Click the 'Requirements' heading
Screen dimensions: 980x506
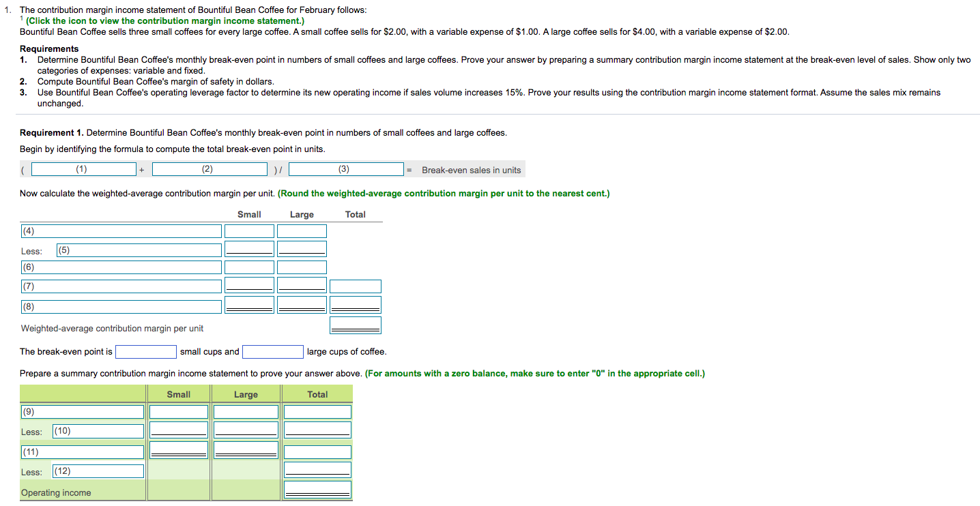coord(49,49)
